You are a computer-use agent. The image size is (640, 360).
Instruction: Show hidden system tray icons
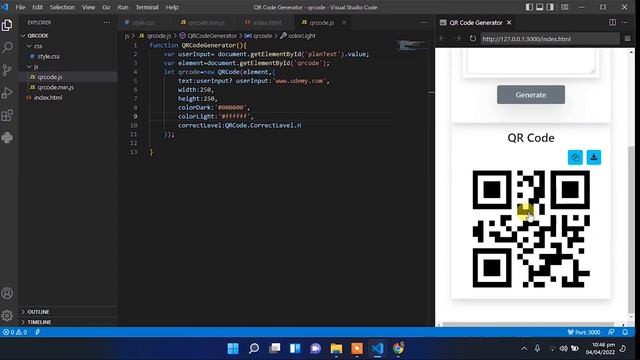click(524, 348)
